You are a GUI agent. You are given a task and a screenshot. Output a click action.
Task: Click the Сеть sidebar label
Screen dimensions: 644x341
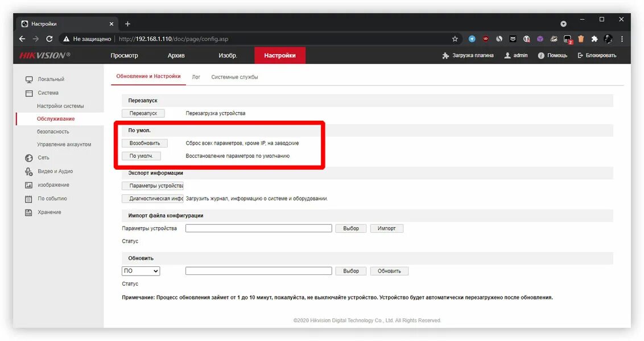coord(44,158)
